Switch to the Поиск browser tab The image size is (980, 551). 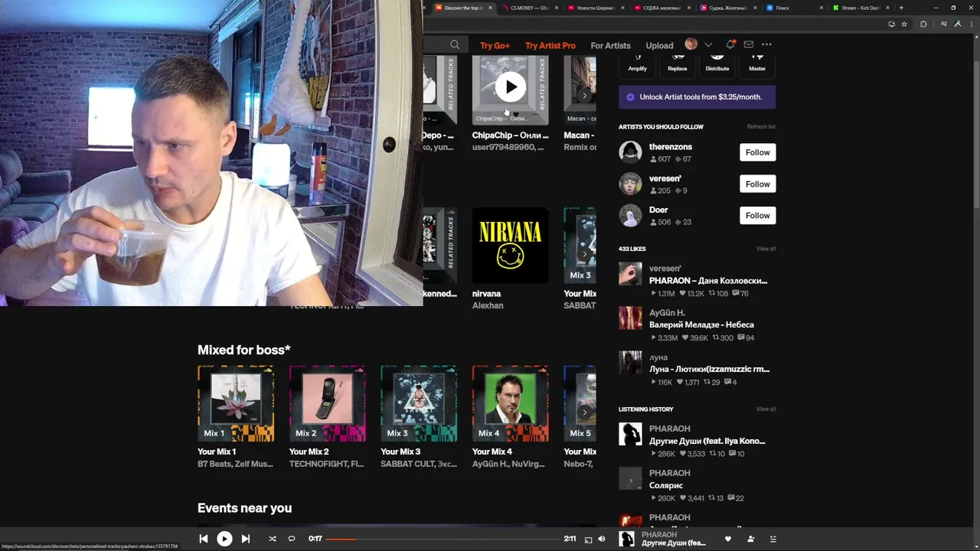coord(796,8)
